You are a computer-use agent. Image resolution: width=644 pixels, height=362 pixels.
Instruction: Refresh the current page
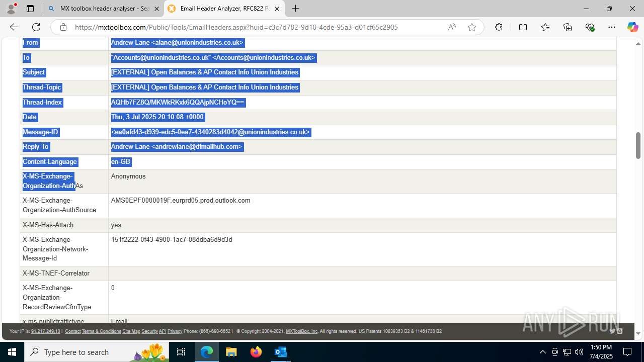36,27
